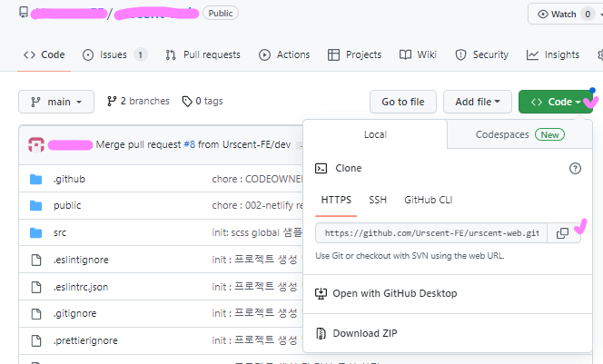Image resolution: width=603 pixels, height=364 pixels.
Task: Choose Open with GitHub Desktop
Action: tap(448, 294)
